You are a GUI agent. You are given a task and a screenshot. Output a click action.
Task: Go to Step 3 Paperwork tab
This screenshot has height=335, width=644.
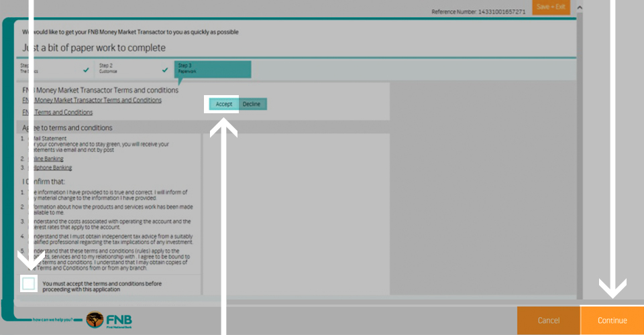(x=212, y=68)
